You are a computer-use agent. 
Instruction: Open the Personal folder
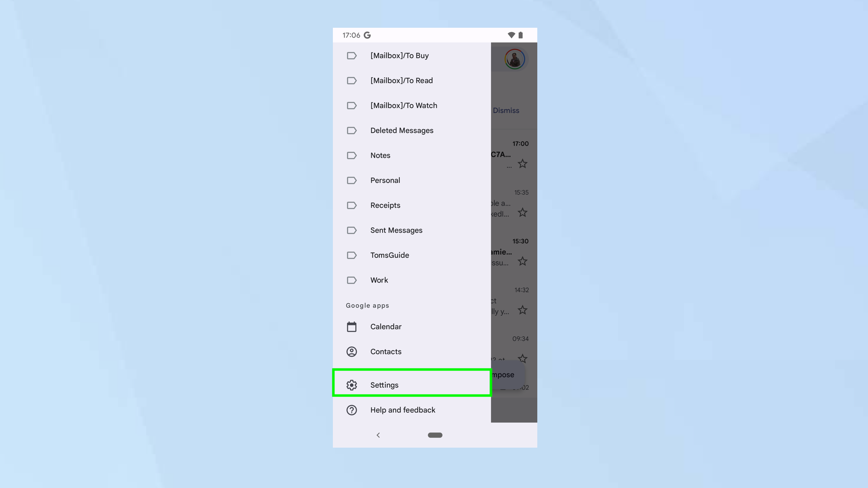tap(385, 180)
